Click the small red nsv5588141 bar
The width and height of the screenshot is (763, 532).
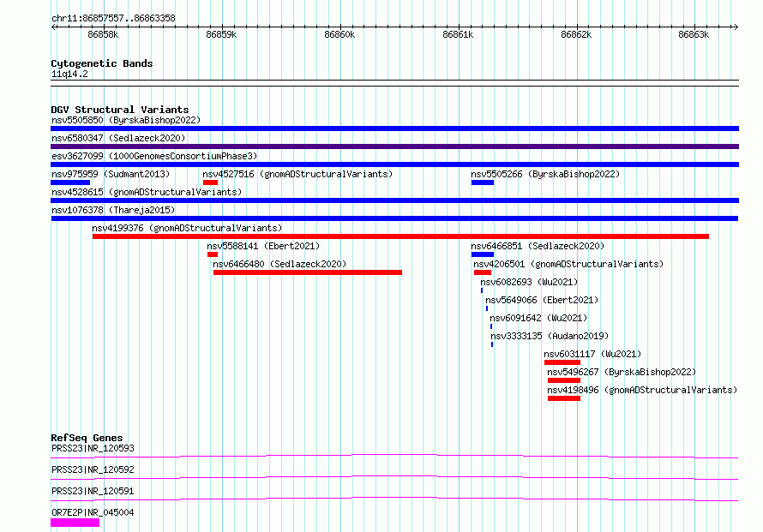pos(212,254)
